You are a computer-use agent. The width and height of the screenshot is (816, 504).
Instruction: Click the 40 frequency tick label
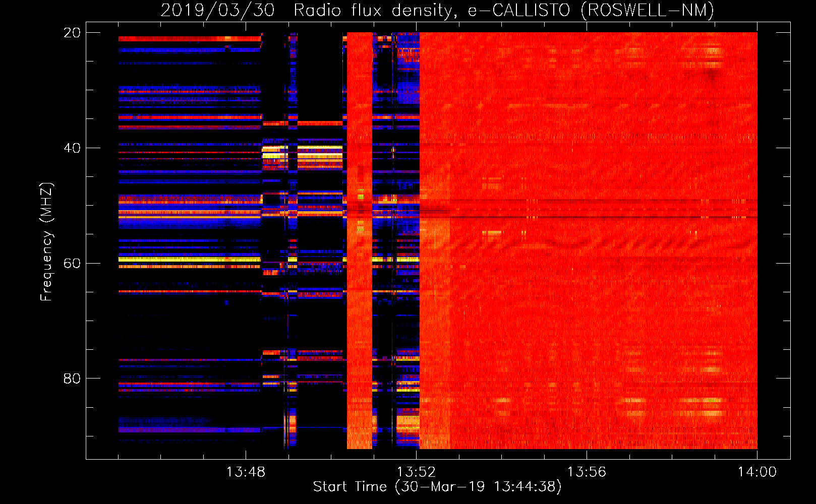pos(72,148)
